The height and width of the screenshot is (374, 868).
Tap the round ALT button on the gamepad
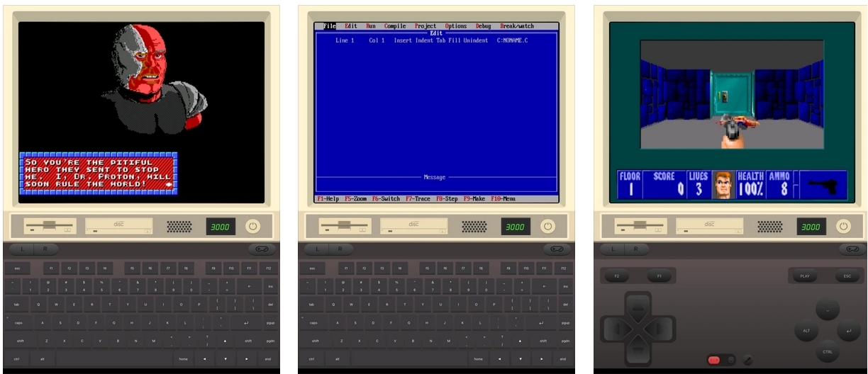pos(806,330)
